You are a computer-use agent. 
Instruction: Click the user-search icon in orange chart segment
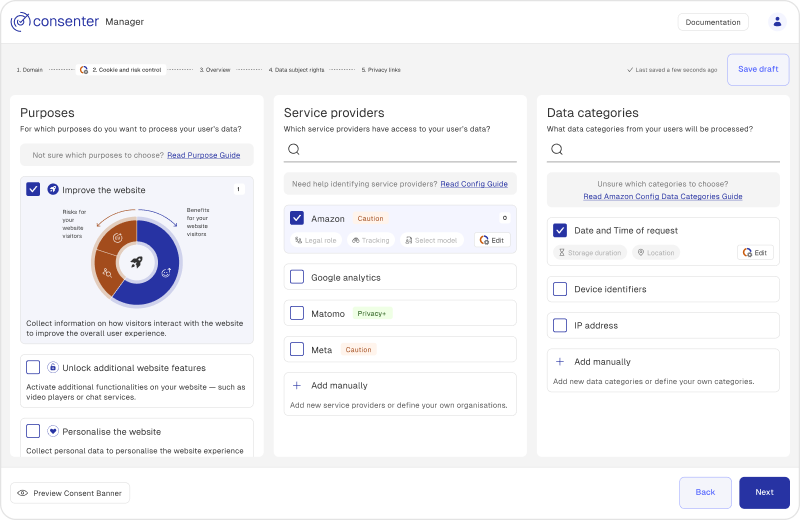pos(107,273)
